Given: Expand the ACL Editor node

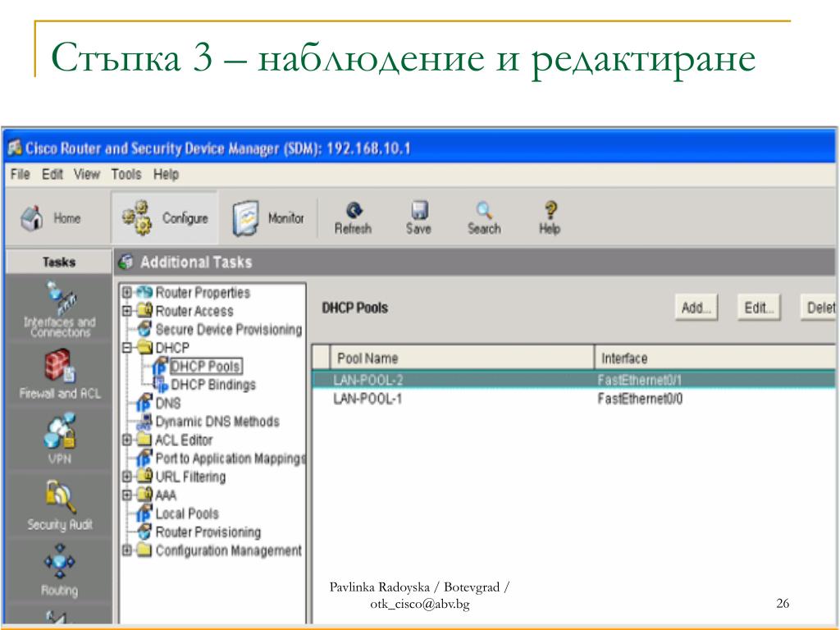Looking at the screenshot, I should click(x=127, y=440).
